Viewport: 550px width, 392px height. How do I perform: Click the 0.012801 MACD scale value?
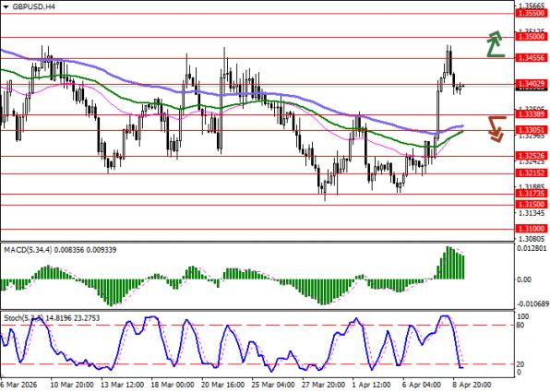point(532,249)
